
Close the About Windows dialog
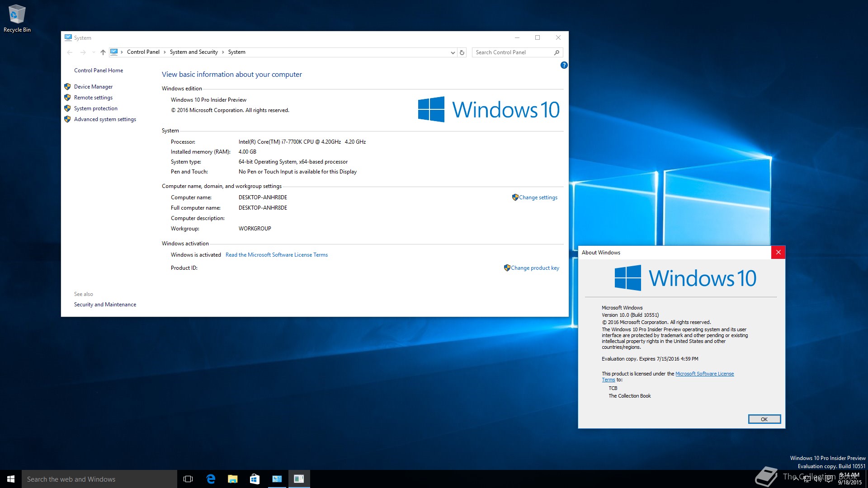click(x=778, y=252)
